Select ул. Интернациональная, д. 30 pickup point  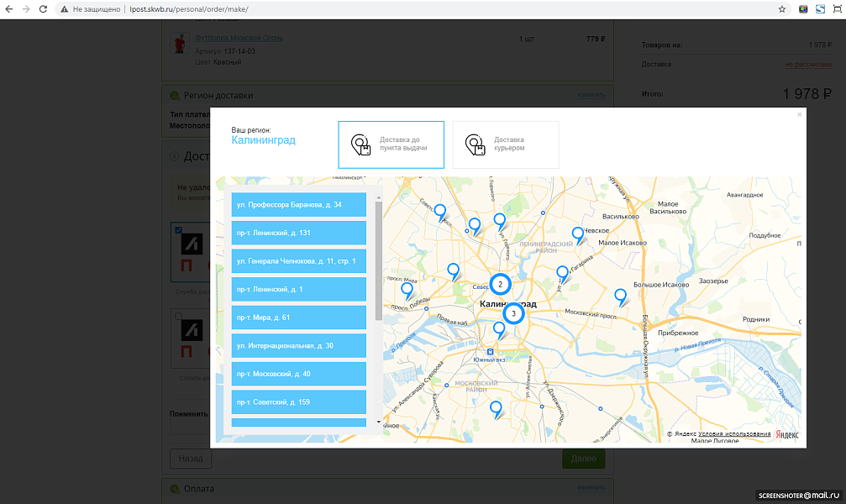pos(298,346)
